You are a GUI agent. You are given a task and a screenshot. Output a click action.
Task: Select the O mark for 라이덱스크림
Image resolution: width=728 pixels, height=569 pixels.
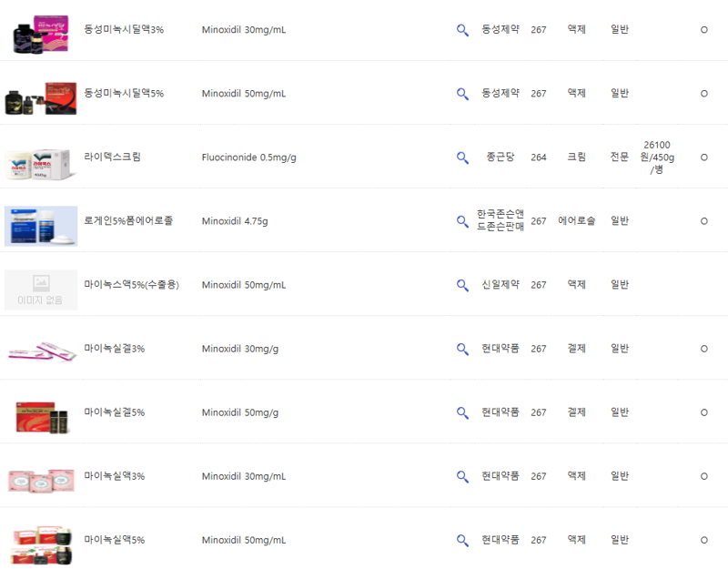coord(703,157)
